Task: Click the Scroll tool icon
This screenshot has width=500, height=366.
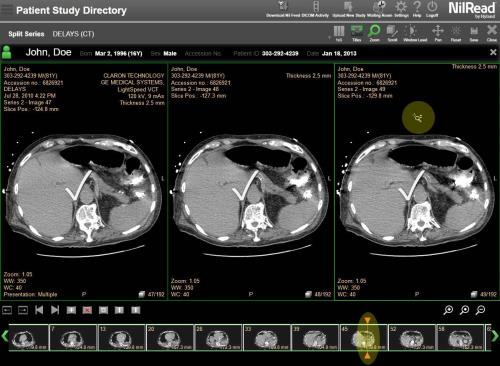Action: [x=392, y=33]
